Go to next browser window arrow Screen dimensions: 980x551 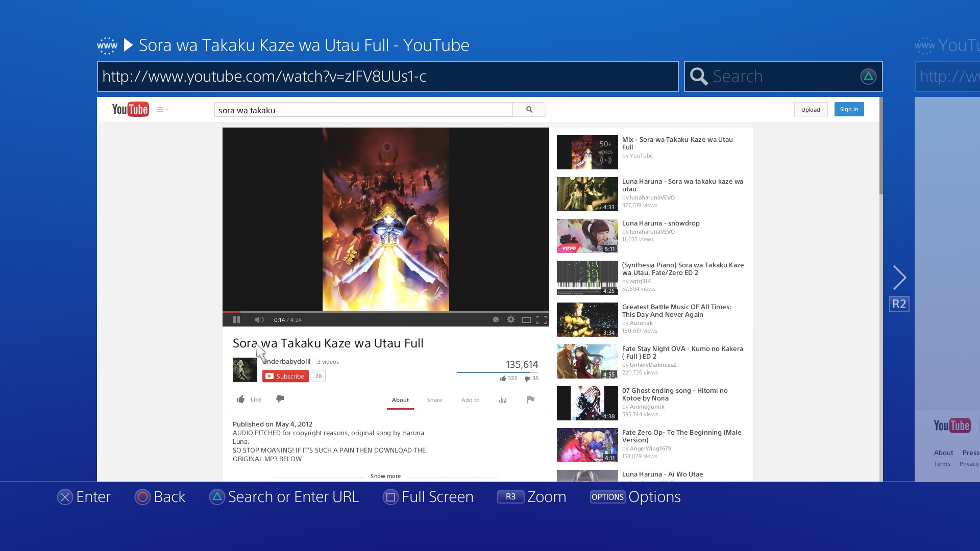pyautogui.click(x=899, y=278)
